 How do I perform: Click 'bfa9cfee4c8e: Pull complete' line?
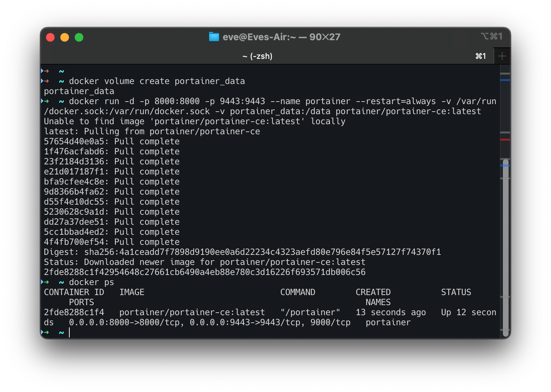(112, 182)
